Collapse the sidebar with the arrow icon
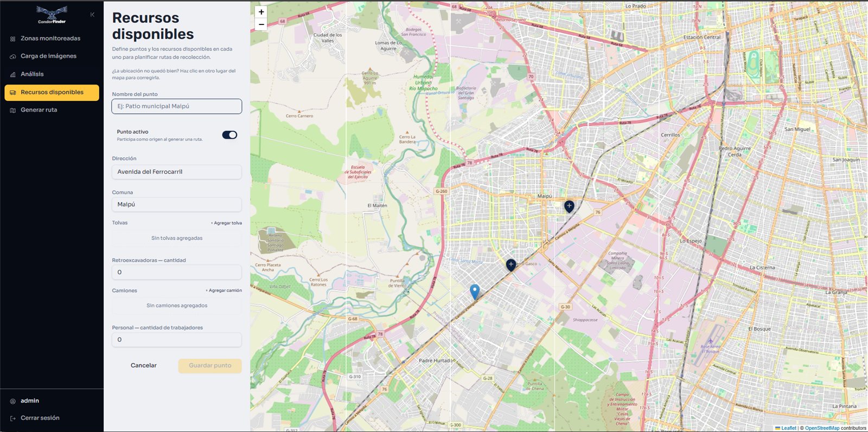 92,15
